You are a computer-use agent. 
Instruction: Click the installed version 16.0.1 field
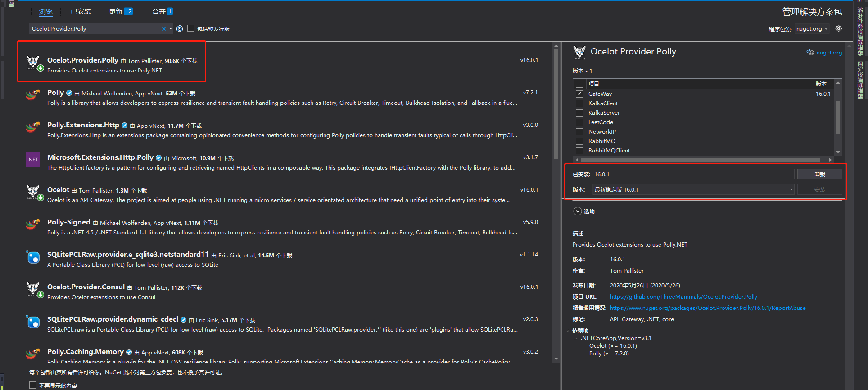pos(694,175)
